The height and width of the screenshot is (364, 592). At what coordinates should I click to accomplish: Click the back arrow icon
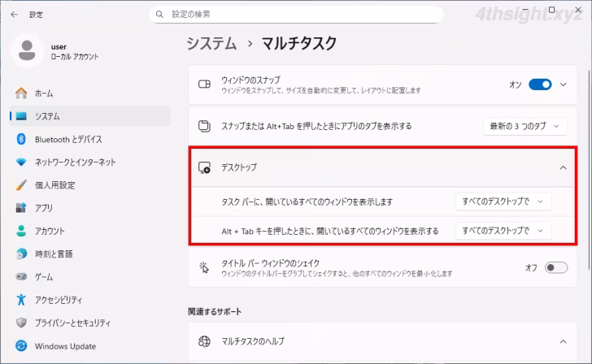(x=15, y=15)
